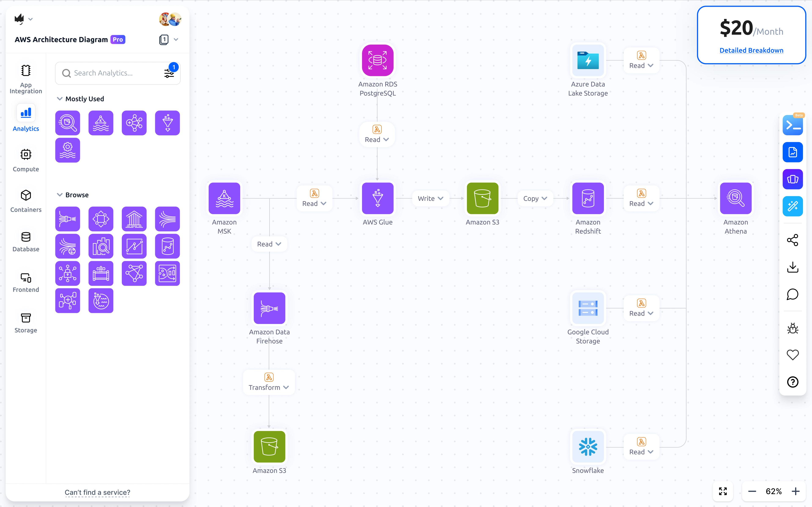Click the bug report icon
This screenshot has width=812, height=507.
coord(792,328)
